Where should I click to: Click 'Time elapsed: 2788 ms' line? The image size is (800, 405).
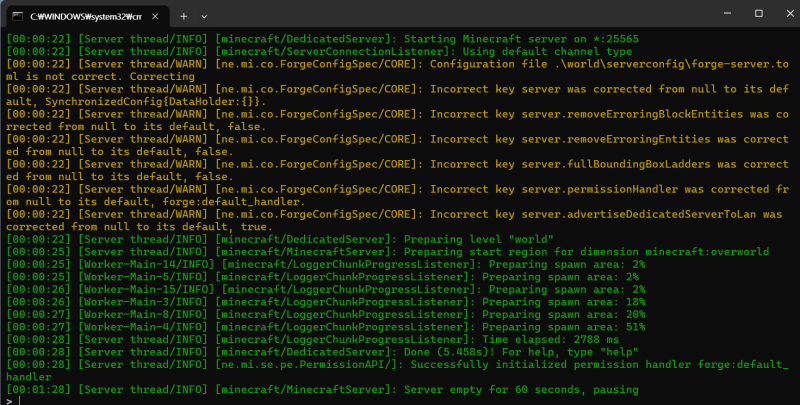[x=313, y=339]
